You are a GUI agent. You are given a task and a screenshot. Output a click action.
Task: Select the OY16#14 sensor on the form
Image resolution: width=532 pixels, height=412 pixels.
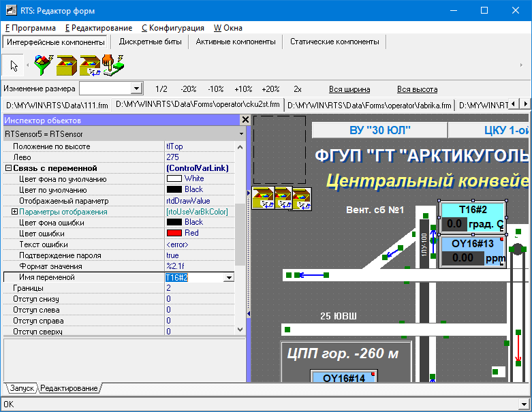(344, 377)
